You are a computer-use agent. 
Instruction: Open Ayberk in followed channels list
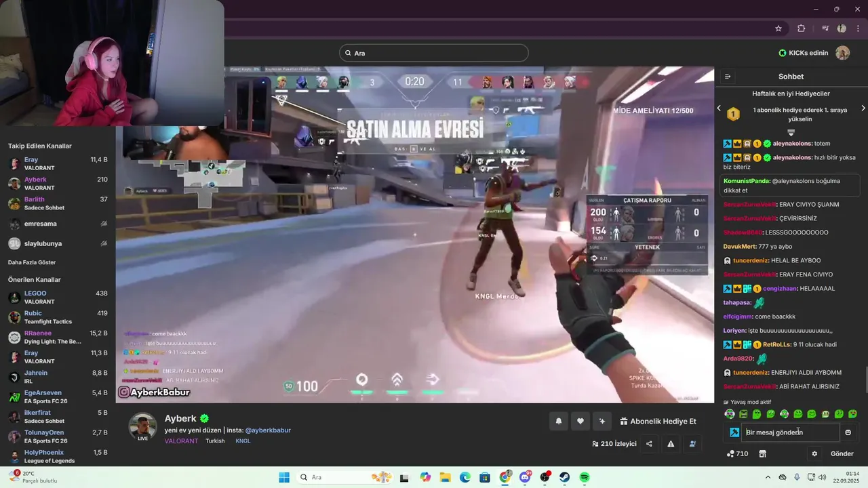click(x=58, y=184)
